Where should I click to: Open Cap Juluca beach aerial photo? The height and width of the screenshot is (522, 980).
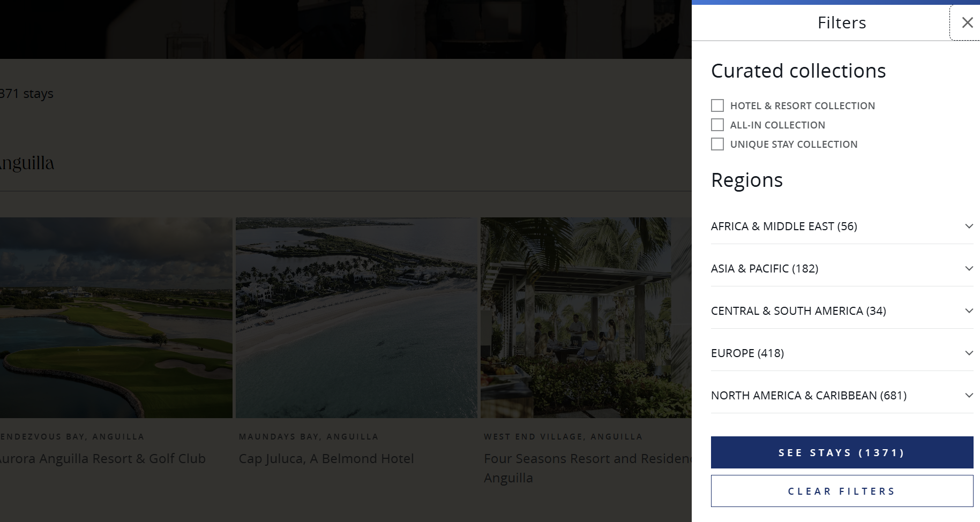coord(356,317)
